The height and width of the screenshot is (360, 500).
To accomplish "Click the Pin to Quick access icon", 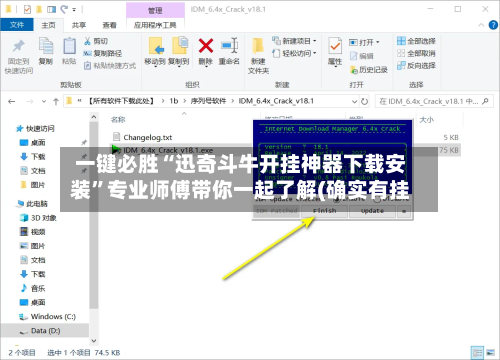I will [x=19, y=46].
